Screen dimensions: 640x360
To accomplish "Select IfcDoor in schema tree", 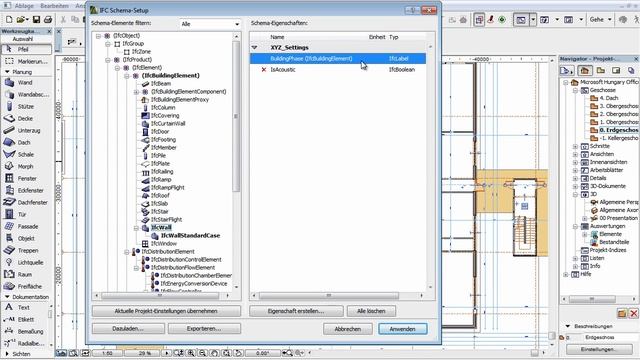I will point(160,131).
